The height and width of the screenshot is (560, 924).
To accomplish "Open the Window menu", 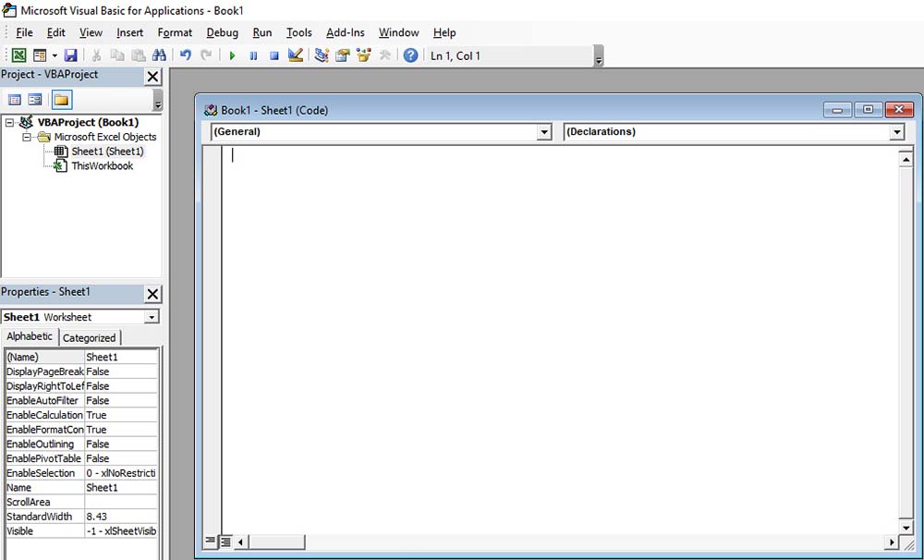I will [399, 32].
